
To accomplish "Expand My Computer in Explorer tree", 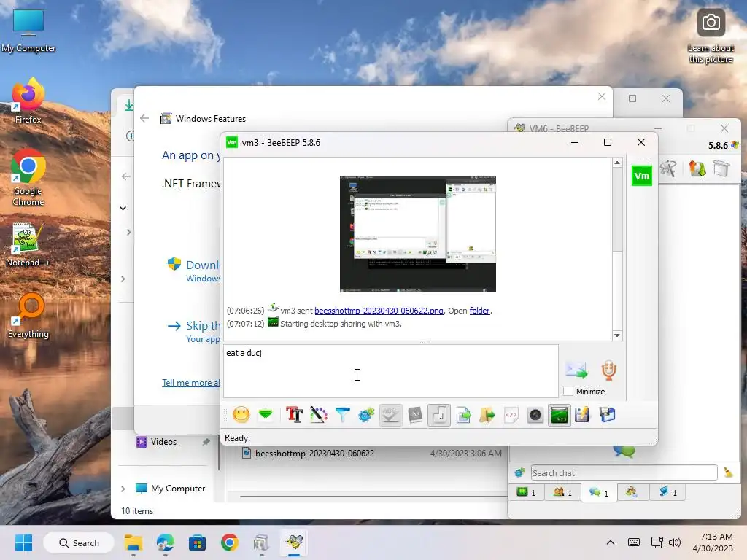I will point(123,489).
